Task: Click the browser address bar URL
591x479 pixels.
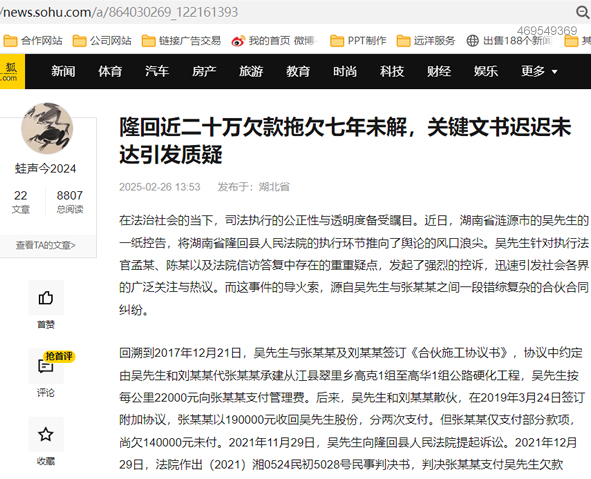Action: pos(119,12)
